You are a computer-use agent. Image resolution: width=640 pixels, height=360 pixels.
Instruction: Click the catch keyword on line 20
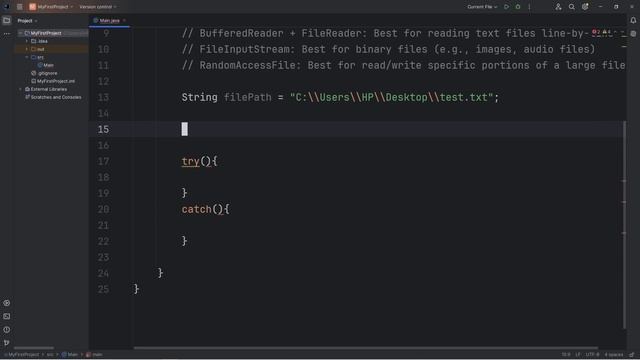(197, 209)
